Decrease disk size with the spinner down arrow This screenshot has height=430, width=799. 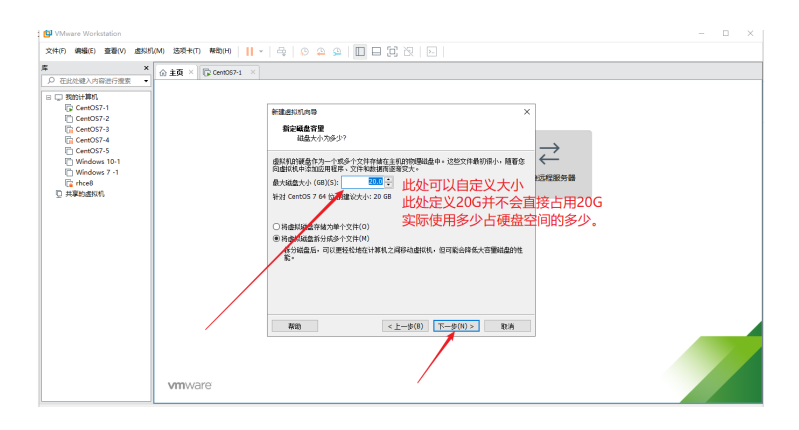(x=389, y=185)
